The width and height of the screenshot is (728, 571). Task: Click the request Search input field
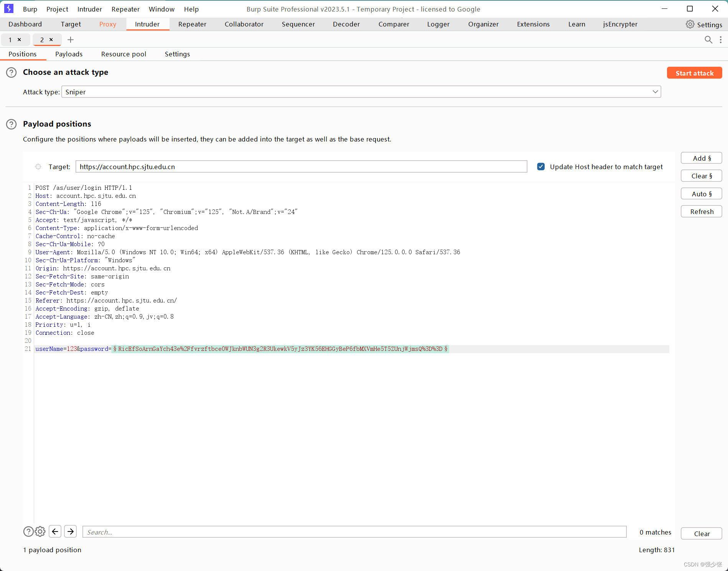[x=354, y=532]
